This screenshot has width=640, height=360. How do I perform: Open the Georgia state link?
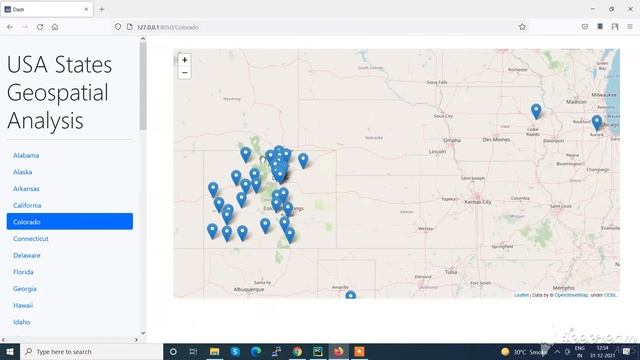point(24,289)
